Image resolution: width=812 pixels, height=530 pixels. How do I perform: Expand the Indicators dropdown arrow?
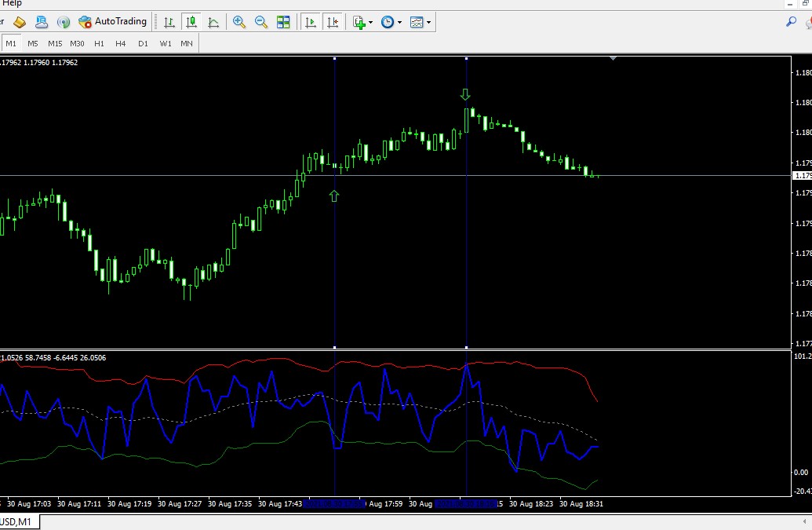(x=370, y=22)
